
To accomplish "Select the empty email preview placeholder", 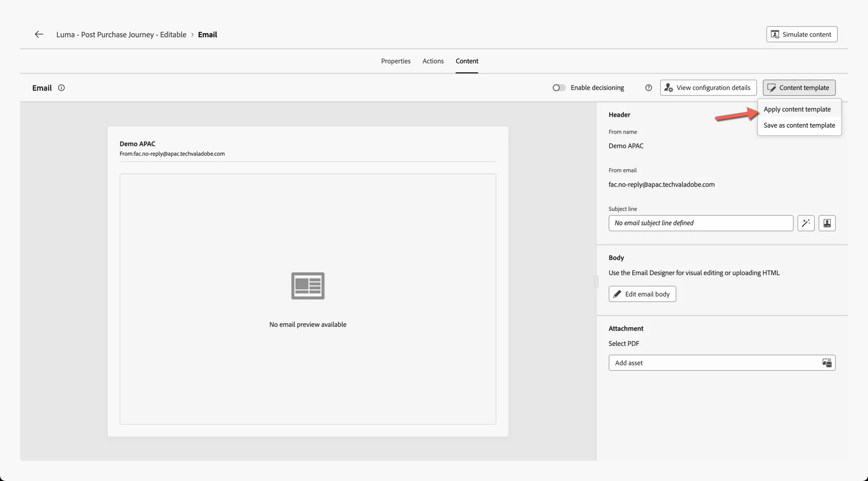I will 308,299.
